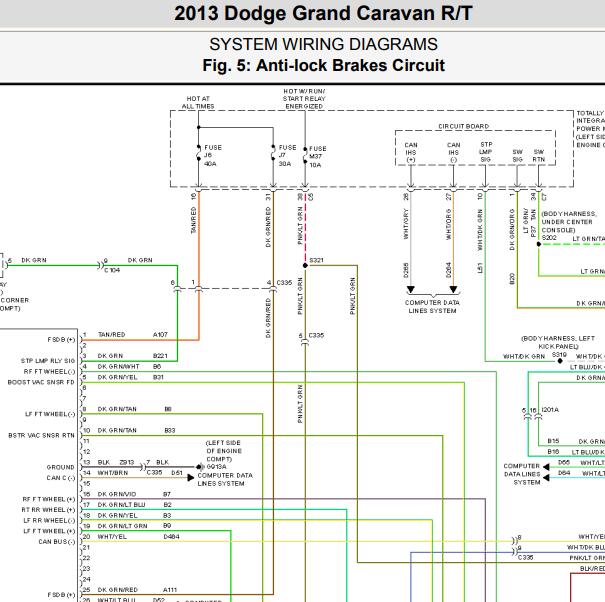The image size is (605, 602).
Task: Select circuit code D484
Action: [x=171, y=536]
